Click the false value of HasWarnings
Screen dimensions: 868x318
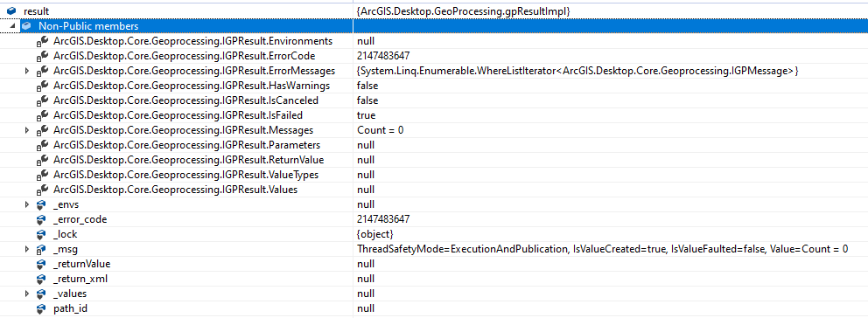point(367,86)
